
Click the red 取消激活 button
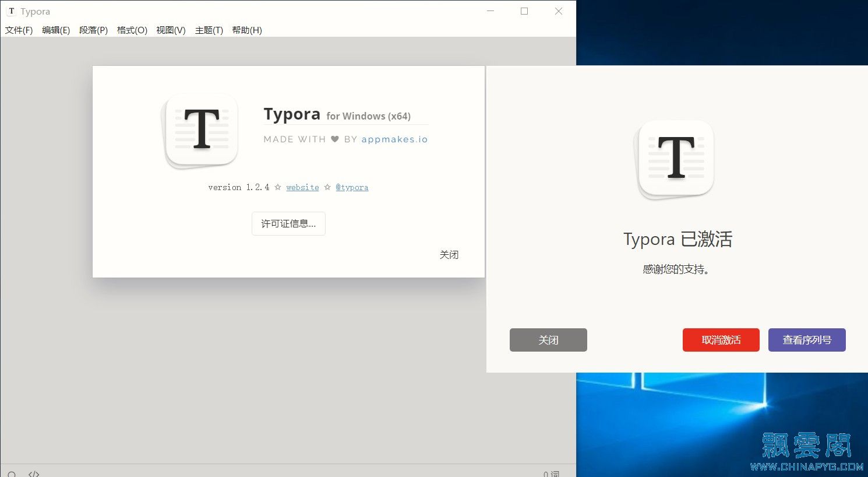(x=721, y=340)
